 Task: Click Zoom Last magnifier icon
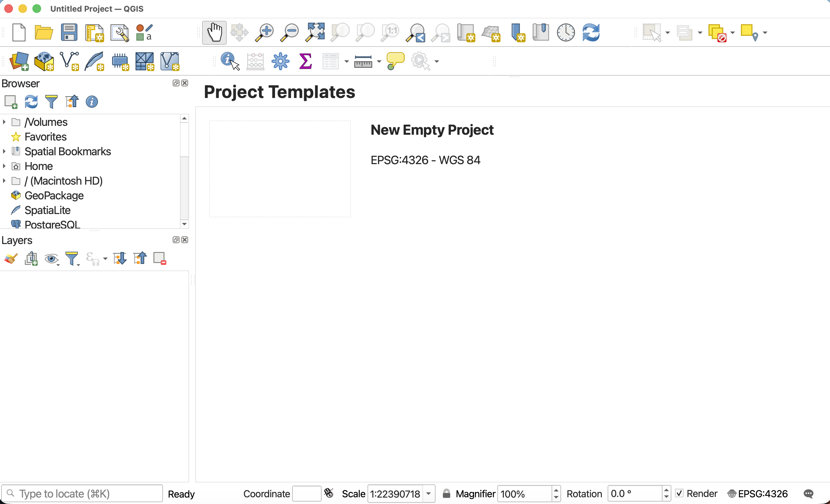pyautogui.click(x=415, y=33)
